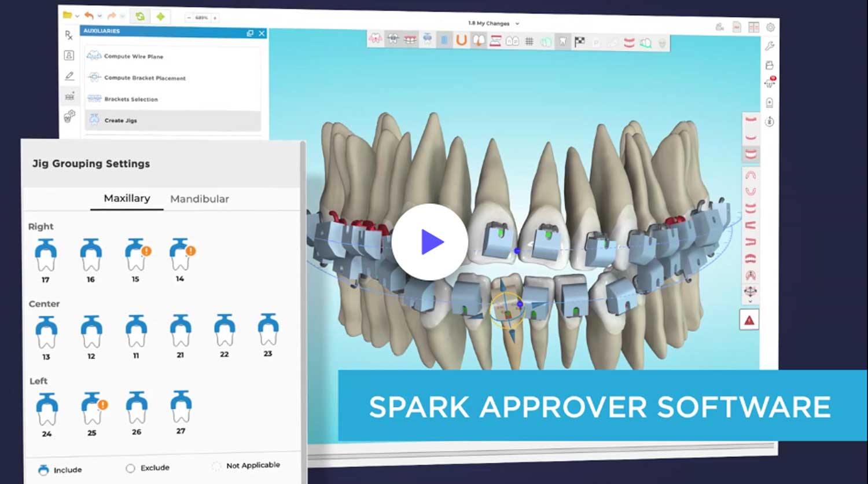The height and width of the screenshot is (484, 868).
Task: Click the settings gear in the top right
Action: point(770,27)
